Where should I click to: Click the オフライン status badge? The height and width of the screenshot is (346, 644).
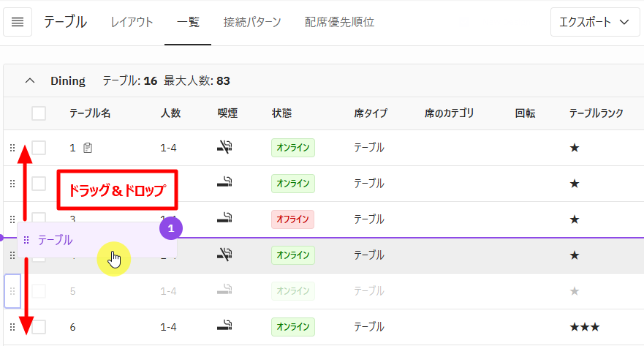click(x=292, y=219)
